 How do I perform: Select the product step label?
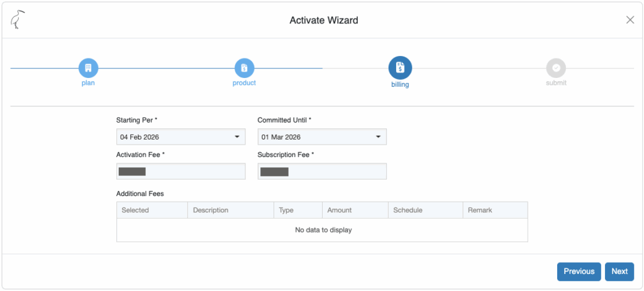(x=244, y=83)
